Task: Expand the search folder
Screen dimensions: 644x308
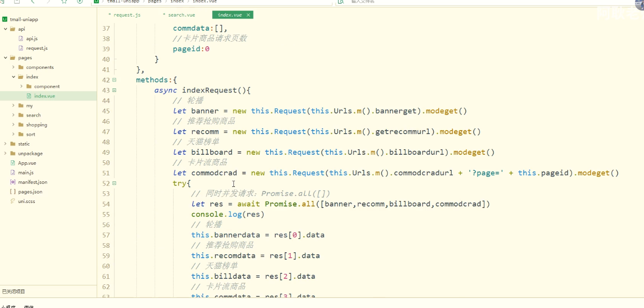Action: coord(14,115)
